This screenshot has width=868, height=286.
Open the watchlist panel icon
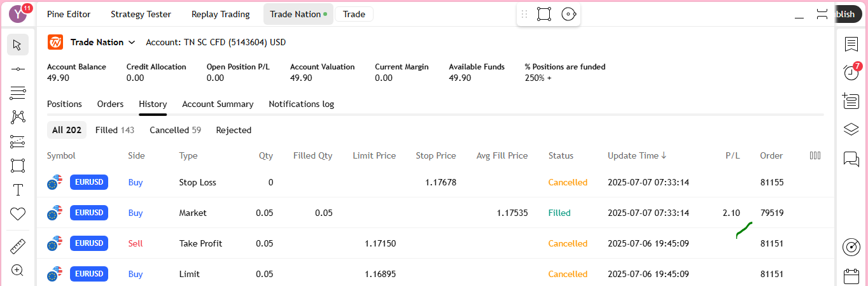(851, 44)
